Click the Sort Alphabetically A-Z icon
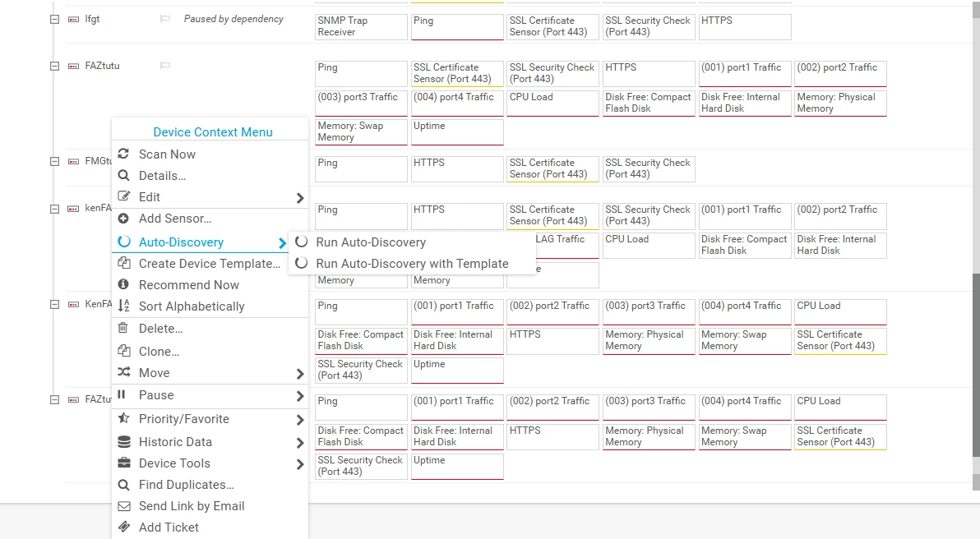Viewport: 980px width, 539px height. pyautogui.click(x=124, y=306)
